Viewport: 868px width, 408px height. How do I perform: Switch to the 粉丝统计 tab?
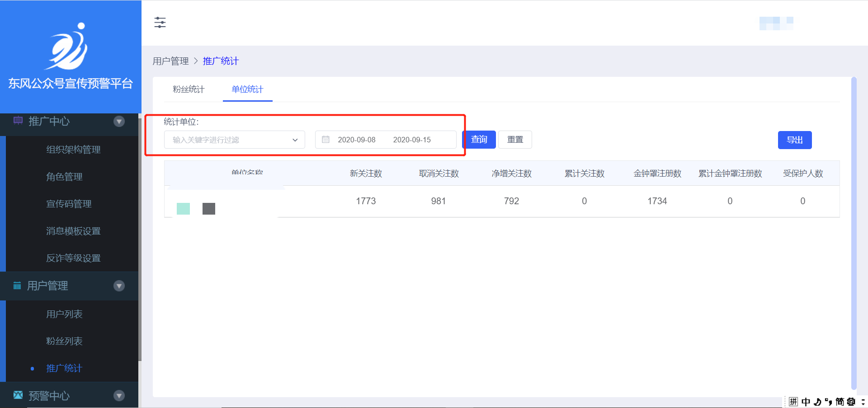coord(189,89)
